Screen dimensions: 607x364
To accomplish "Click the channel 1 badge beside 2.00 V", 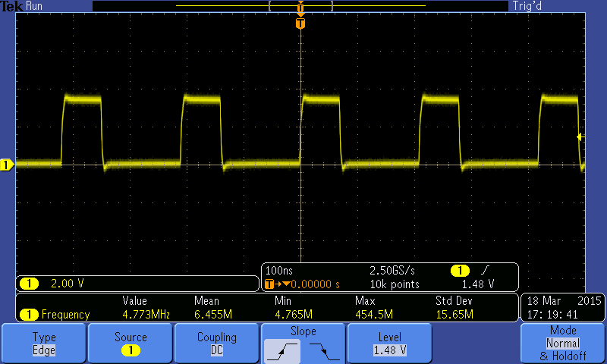I will click(x=29, y=284).
